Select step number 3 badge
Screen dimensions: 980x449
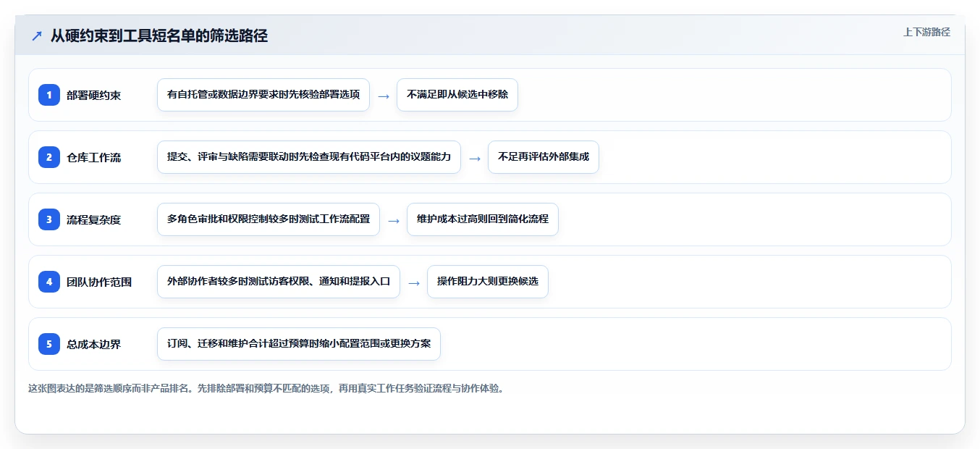pos(49,219)
